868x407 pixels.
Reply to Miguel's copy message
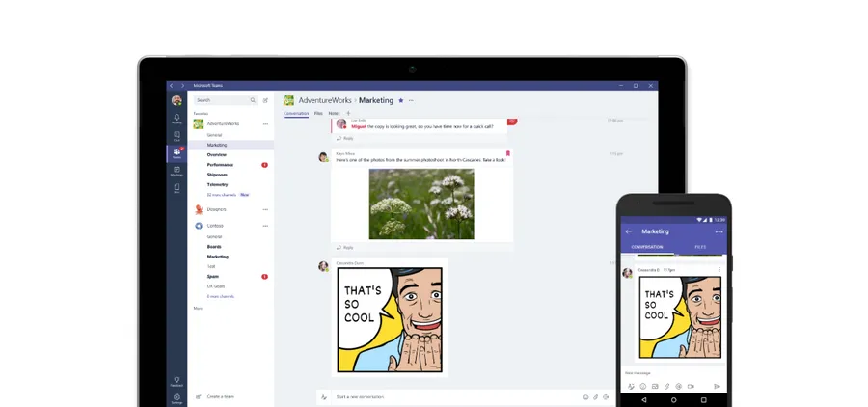[x=345, y=139]
